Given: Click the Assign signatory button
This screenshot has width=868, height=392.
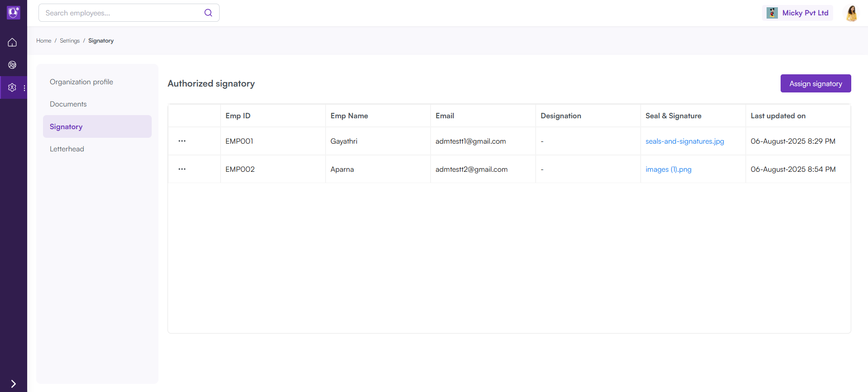Looking at the screenshot, I should point(815,84).
